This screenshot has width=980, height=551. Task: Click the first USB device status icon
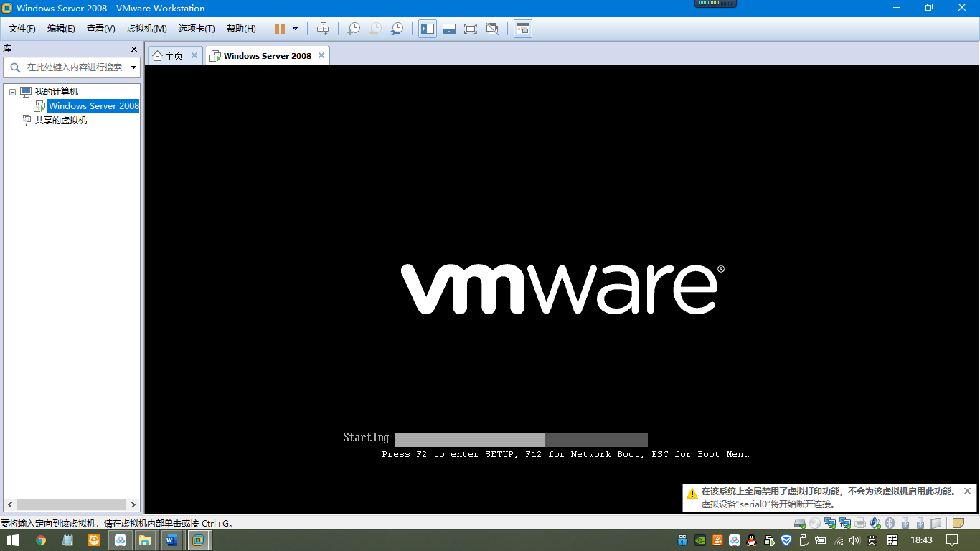905,523
